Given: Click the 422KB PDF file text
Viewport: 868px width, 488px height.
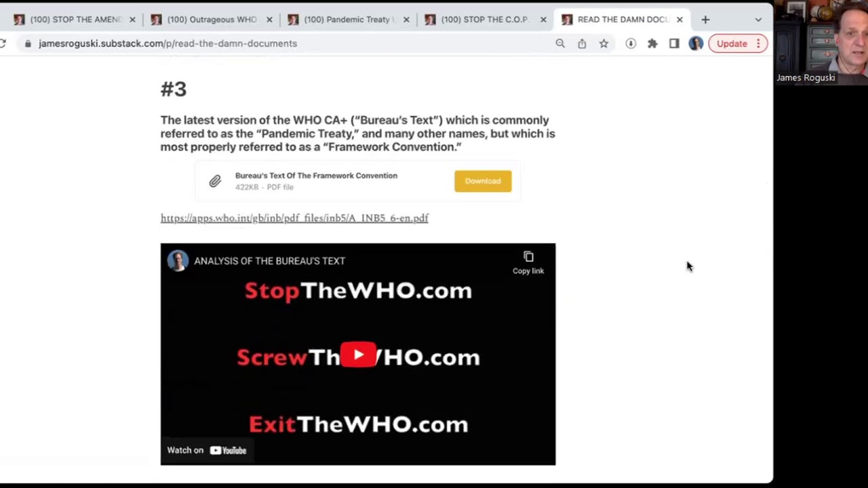Looking at the screenshot, I should click(264, 187).
